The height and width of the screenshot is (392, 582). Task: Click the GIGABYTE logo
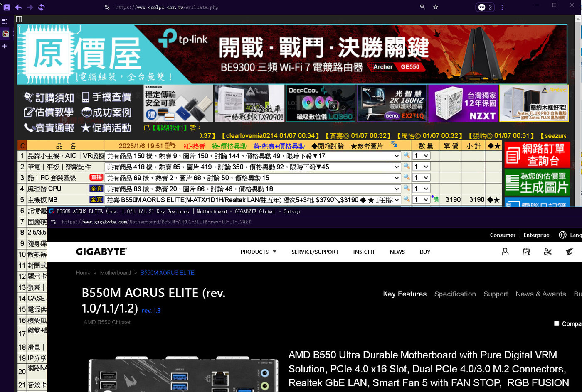(101, 252)
